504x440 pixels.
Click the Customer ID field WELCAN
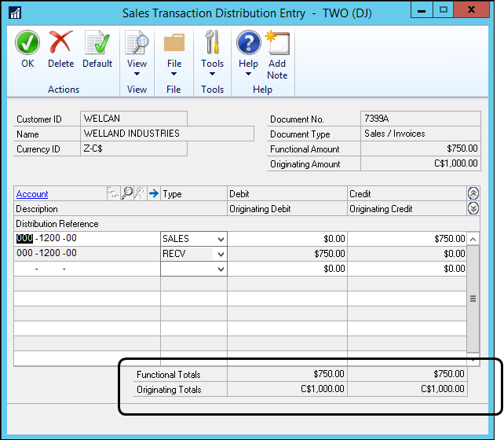[x=133, y=119]
